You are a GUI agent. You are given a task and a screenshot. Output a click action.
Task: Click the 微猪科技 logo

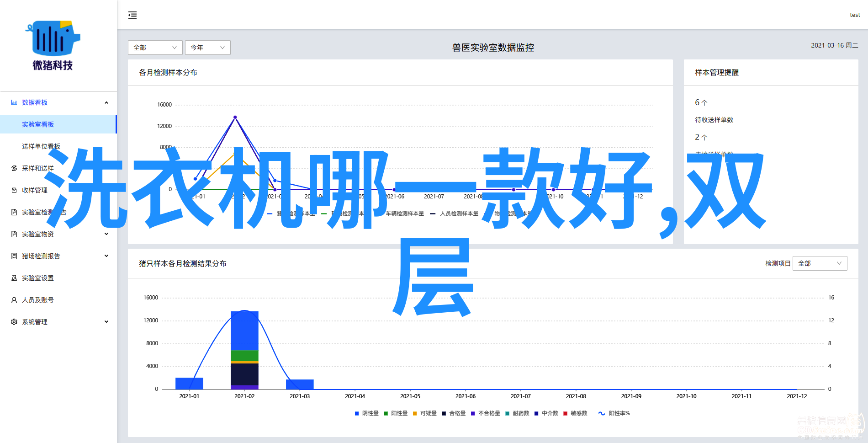(53, 46)
